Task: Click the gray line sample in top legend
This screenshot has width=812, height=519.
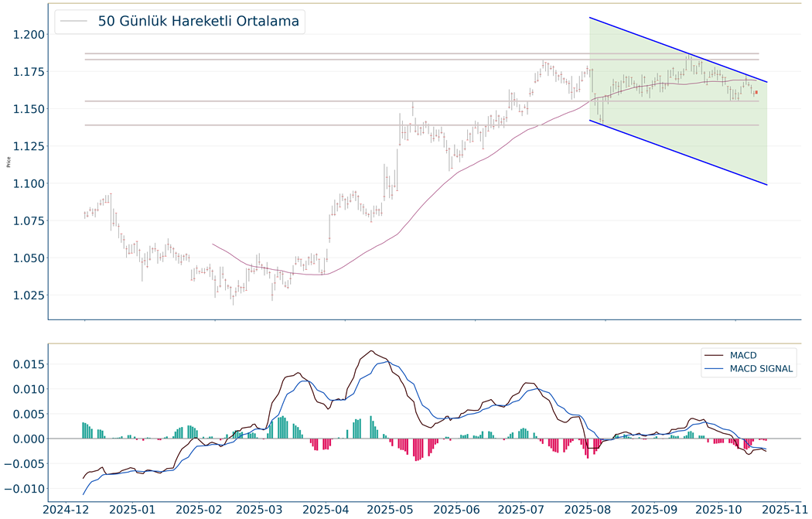Action: click(x=75, y=22)
